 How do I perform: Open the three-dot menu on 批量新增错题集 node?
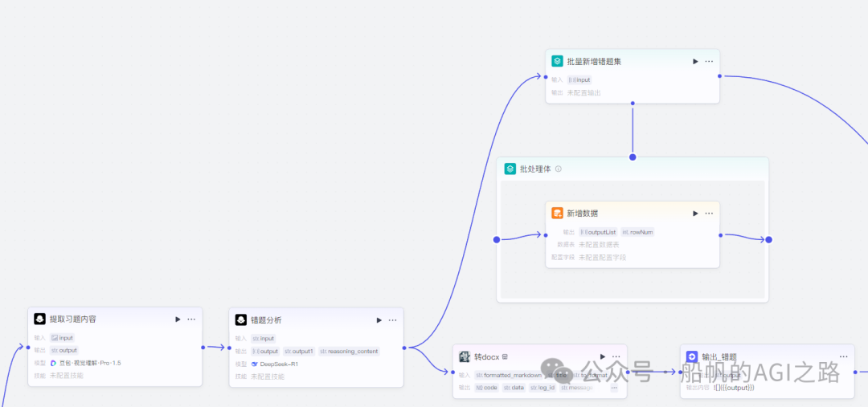[x=709, y=61]
